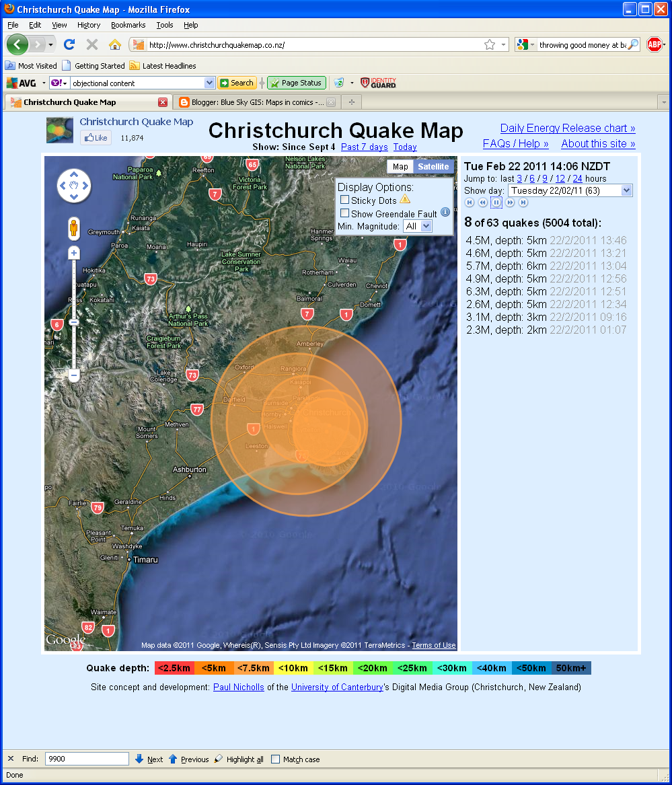Step back one quake in playback
This screenshot has width=672, height=785.
click(482, 202)
